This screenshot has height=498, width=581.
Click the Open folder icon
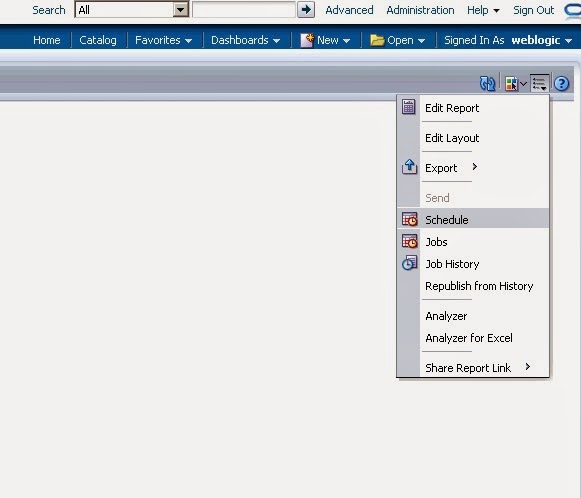click(x=377, y=40)
